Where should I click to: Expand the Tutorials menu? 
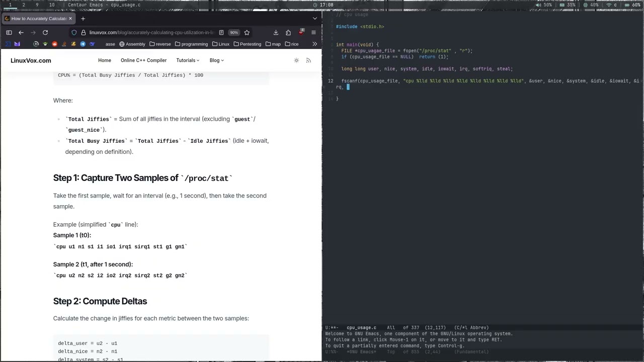[x=188, y=60]
